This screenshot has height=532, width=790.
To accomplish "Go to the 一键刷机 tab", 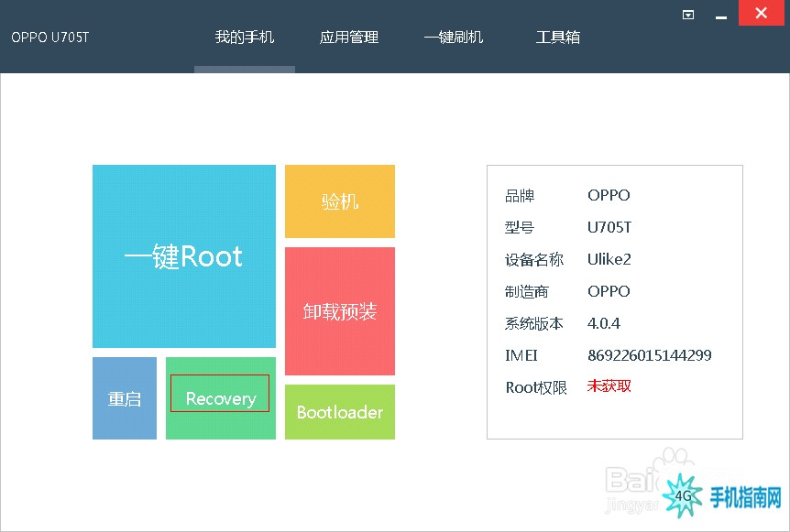I will pos(453,38).
